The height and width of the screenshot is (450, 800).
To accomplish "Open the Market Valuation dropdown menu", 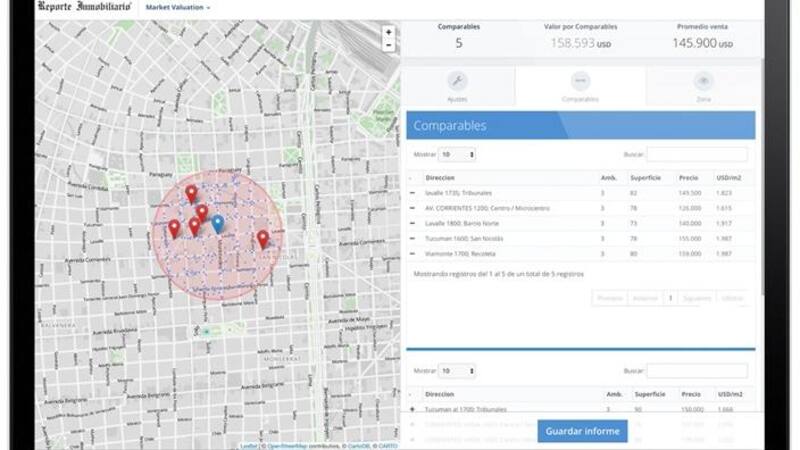I will 177,7.
